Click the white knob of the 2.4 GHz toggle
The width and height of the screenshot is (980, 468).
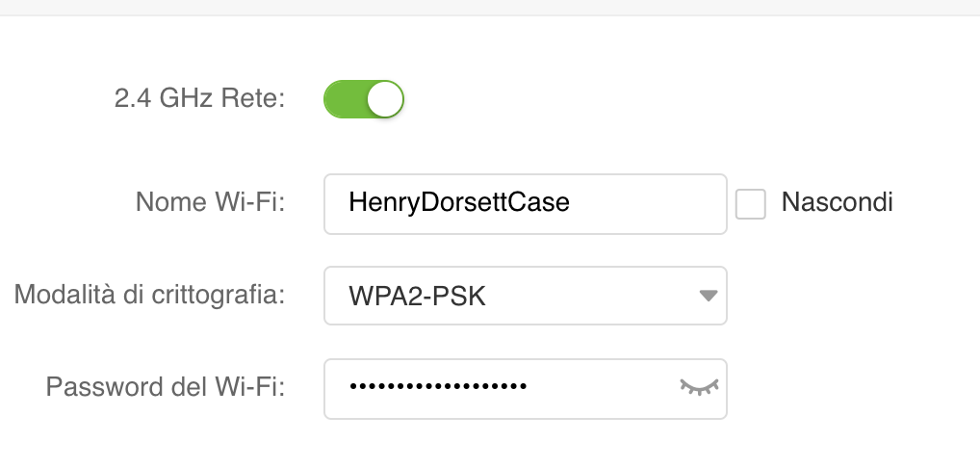(x=384, y=99)
